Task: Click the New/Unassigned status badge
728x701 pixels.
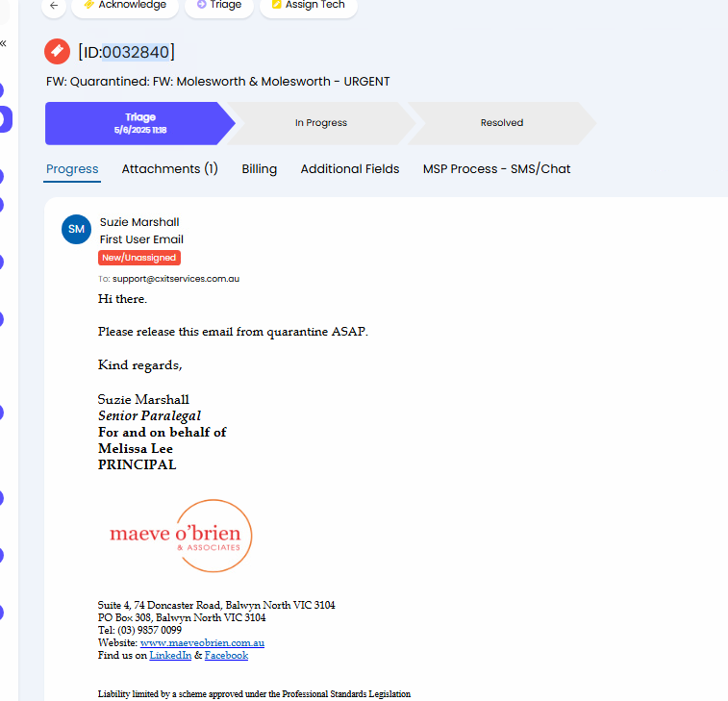Action: [x=139, y=258]
